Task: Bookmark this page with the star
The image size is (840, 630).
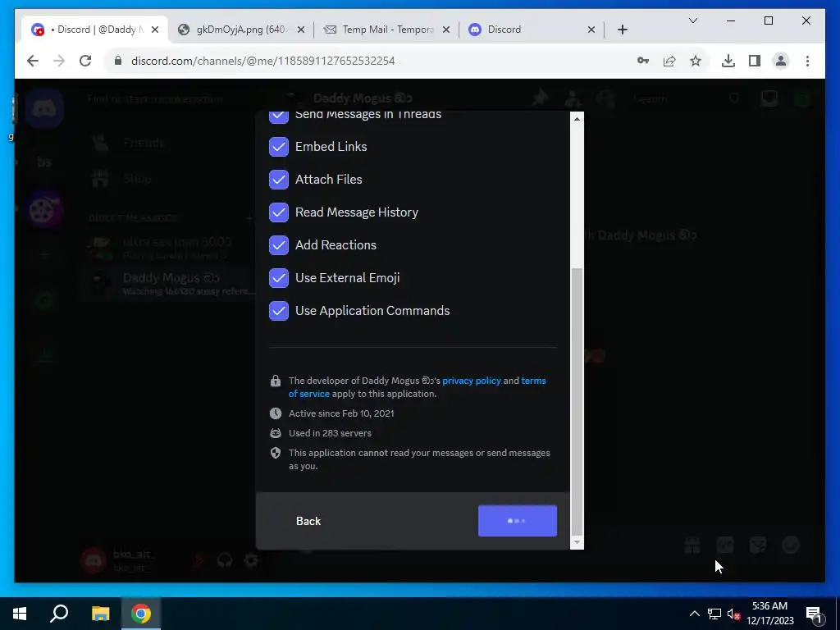Action: pyautogui.click(x=696, y=61)
